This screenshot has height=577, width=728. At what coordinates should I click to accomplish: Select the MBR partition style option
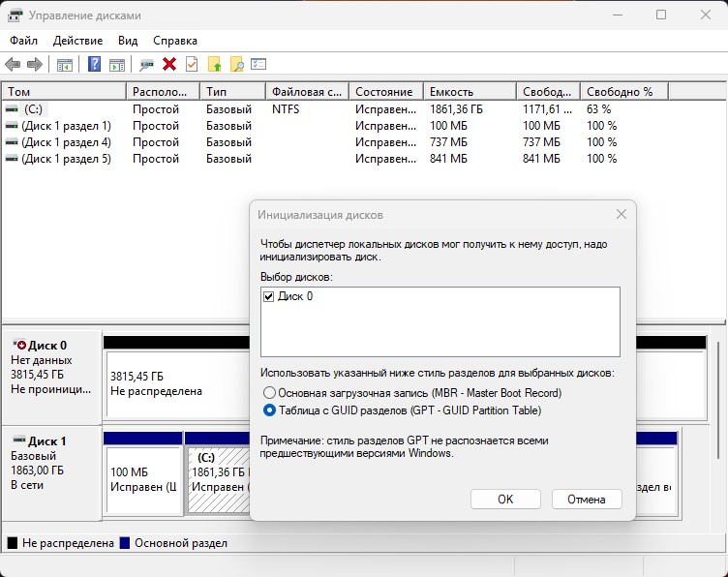click(x=269, y=393)
